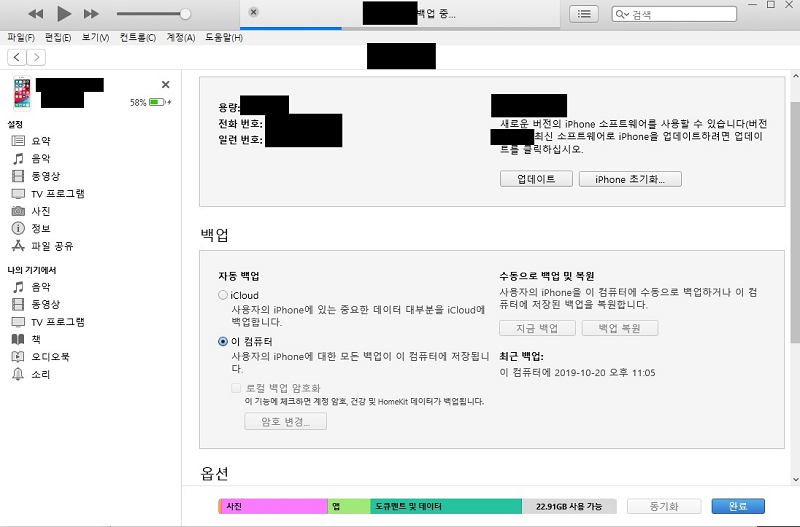Viewport: 800px width, 527px height.
Task: Open 책 books on device
Action: pyautogui.click(x=36, y=339)
